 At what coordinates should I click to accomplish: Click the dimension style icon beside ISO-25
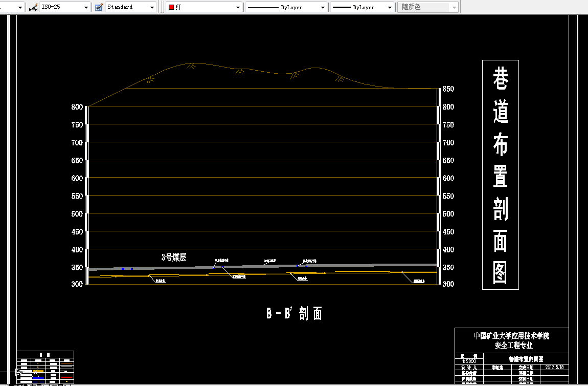[33, 7]
